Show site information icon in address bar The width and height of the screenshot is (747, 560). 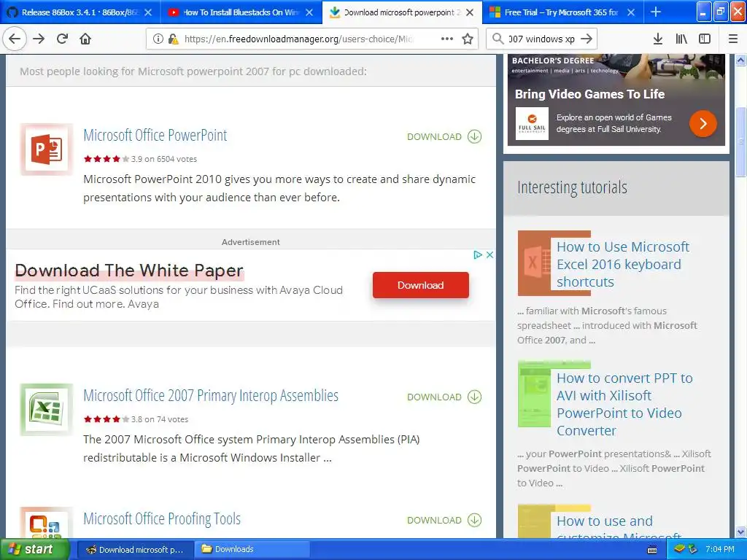[x=158, y=39]
